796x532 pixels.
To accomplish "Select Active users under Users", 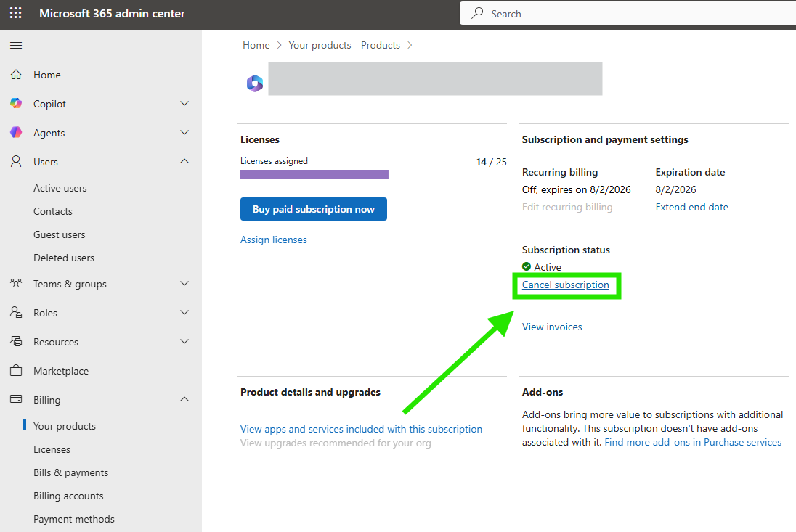I will 60,188.
